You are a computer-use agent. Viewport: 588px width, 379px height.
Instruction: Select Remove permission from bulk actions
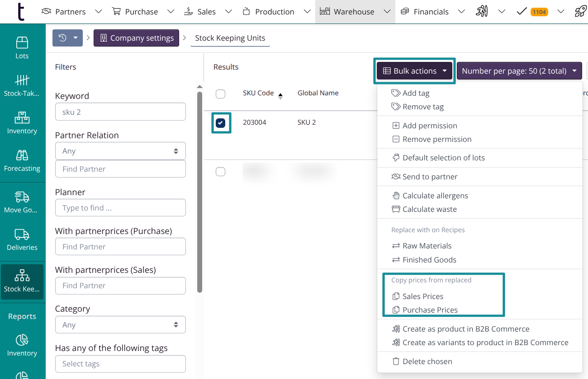click(x=432, y=139)
